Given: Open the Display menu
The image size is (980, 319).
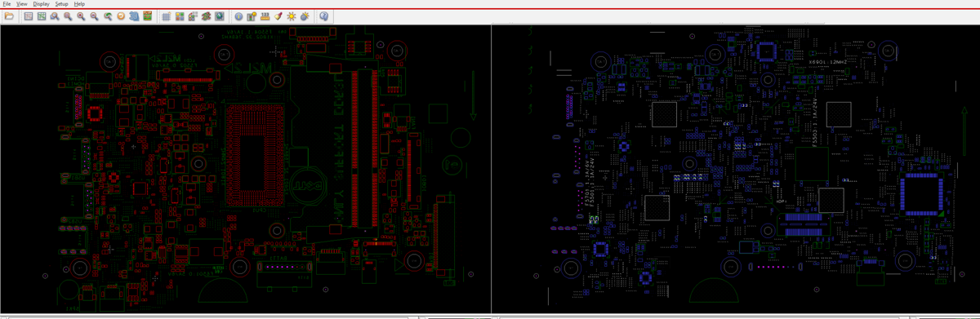Looking at the screenshot, I should pos(41,4).
